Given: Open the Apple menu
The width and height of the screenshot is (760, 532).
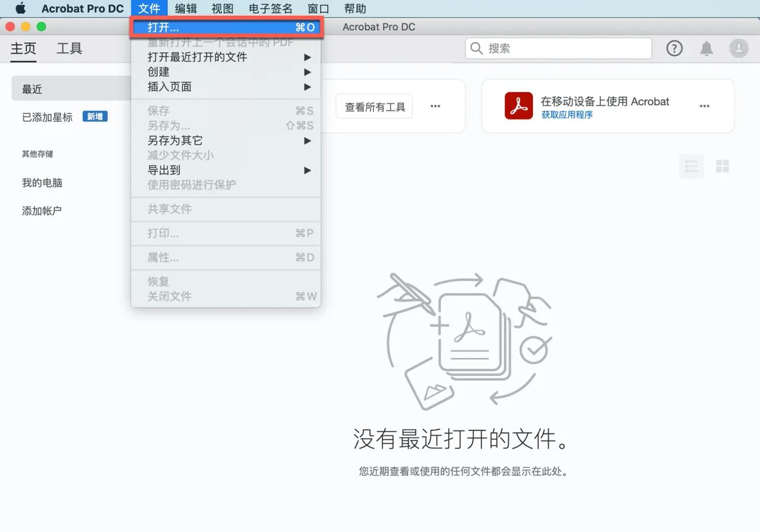Looking at the screenshot, I should (21, 8).
